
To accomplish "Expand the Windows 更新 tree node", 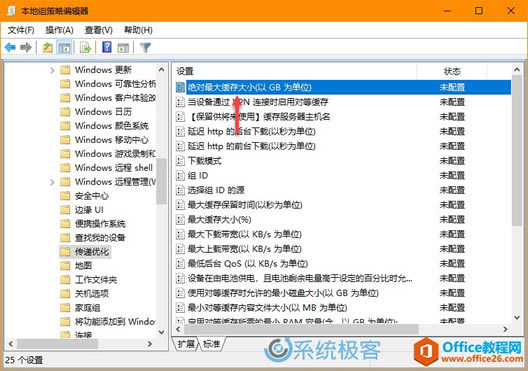I will point(52,70).
